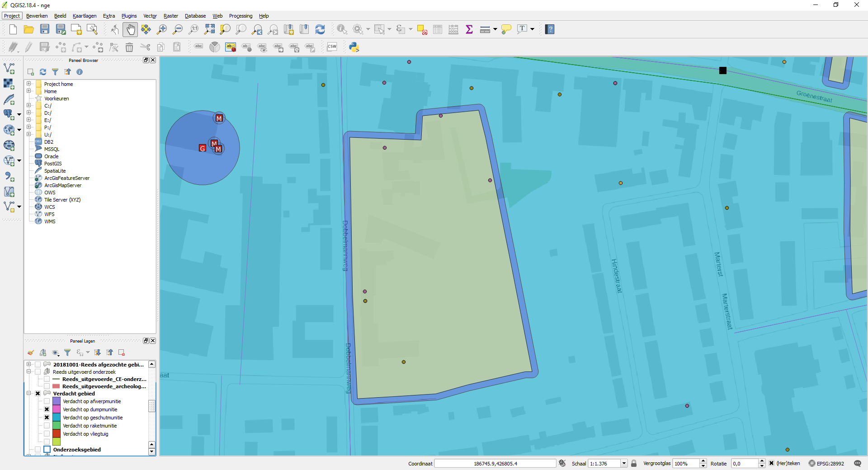Close the Paneel Browser panel
This screenshot has height=470, width=868.
point(153,60)
